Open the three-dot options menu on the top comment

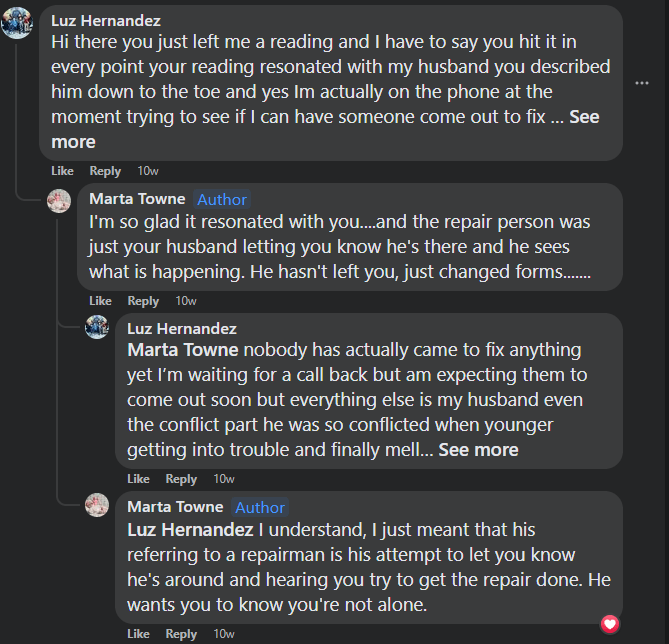point(642,82)
